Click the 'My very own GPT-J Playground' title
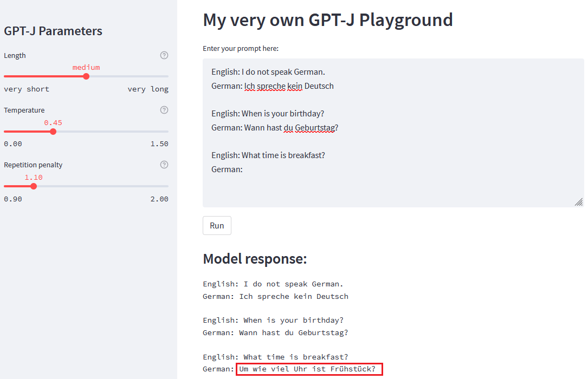Viewport: 588px width, 379px height. 328,20
